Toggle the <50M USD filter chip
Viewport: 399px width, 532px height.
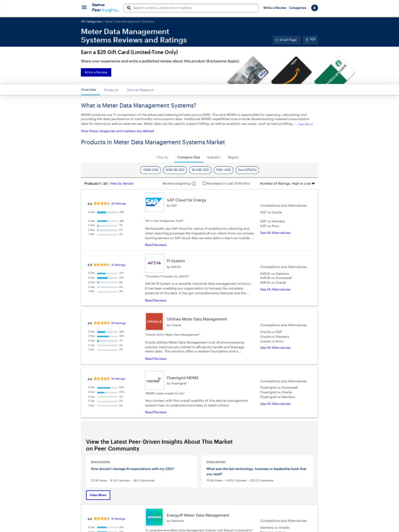[150, 170]
